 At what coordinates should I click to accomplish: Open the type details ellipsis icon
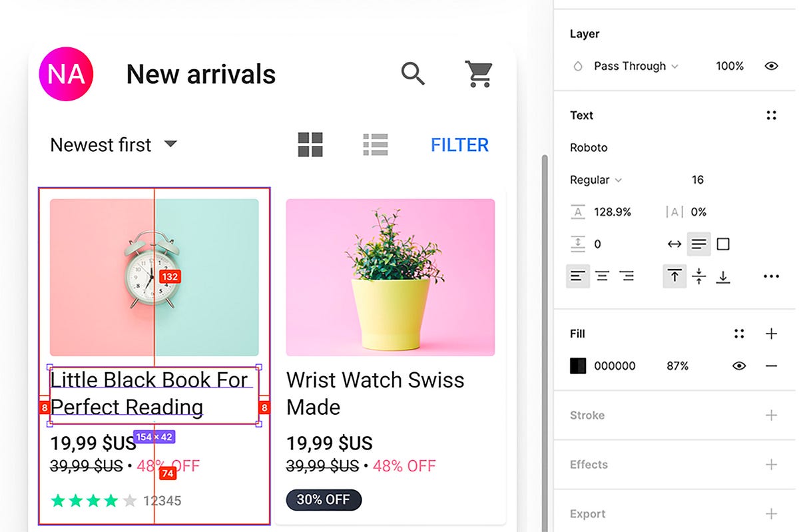tap(770, 276)
